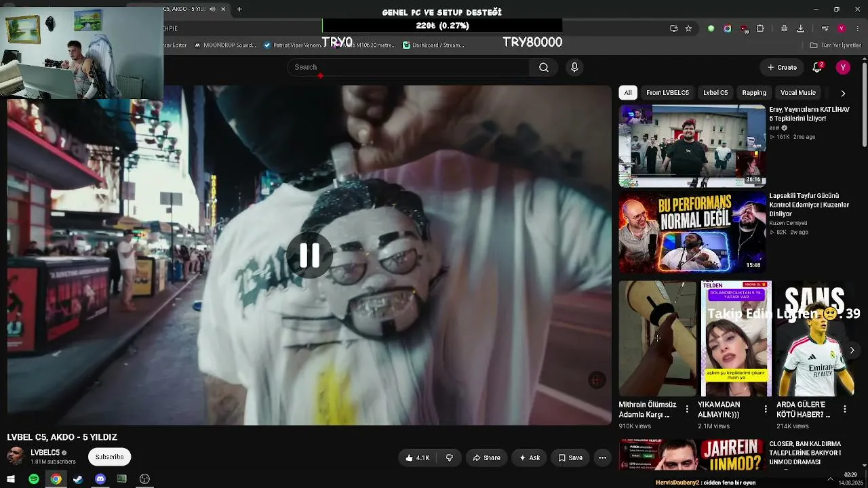Dislike the video with thumbs down
Image resolution: width=868 pixels, height=488 pixels.
coord(449,457)
